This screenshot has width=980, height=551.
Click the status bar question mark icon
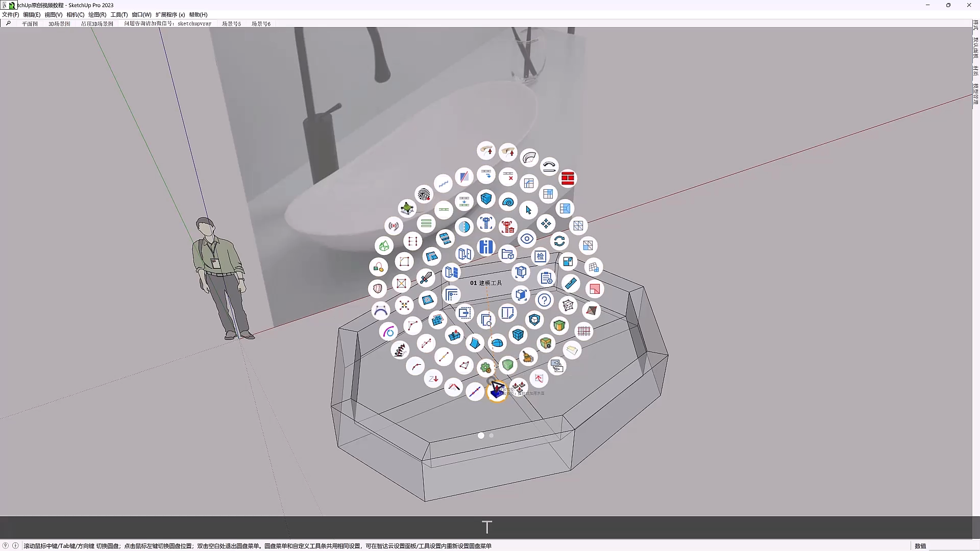coord(6,545)
